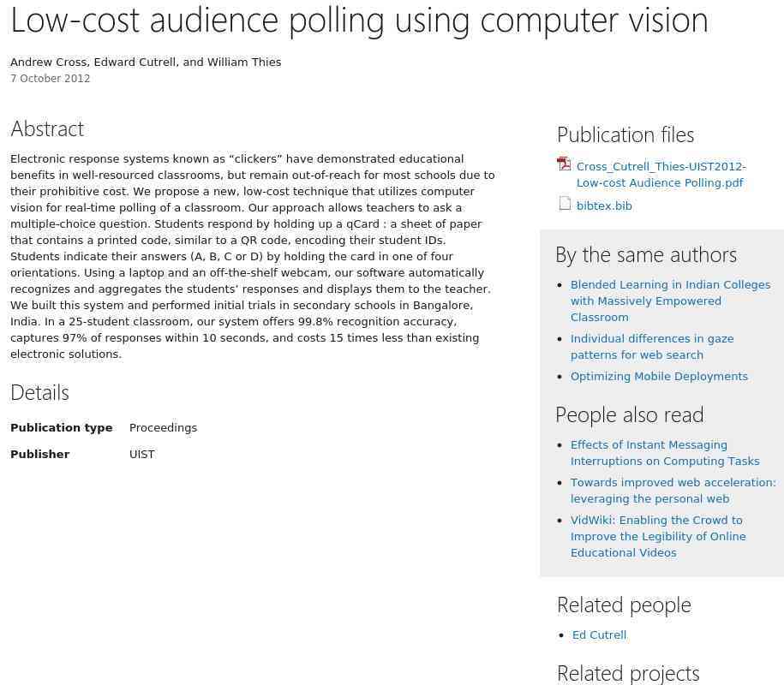The image size is (784, 685).
Task: Click the PDF icon beside Cross_Cutrell_Thies file
Action: pyautogui.click(x=564, y=164)
